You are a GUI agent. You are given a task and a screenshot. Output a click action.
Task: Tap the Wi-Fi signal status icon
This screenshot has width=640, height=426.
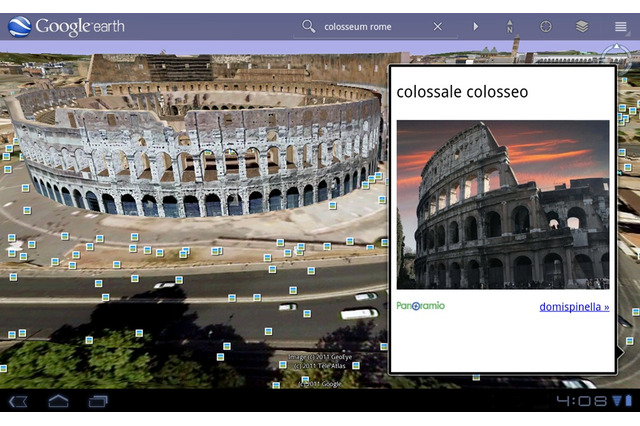point(617,401)
